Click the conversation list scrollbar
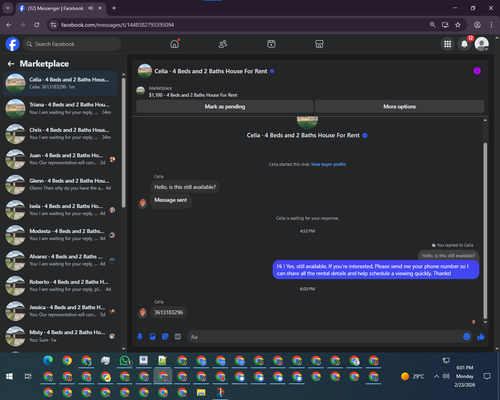This screenshot has width=500, height=400. point(124,143)
